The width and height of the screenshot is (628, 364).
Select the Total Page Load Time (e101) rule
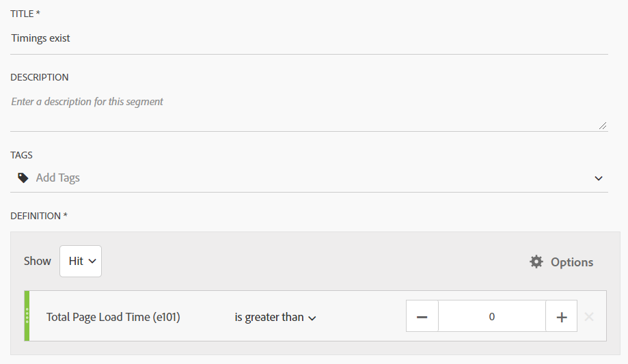[113, 317]
